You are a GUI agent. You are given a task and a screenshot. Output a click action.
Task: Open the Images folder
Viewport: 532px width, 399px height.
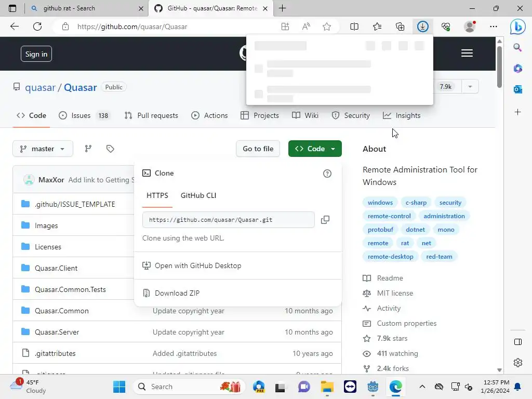pos(46,225)
